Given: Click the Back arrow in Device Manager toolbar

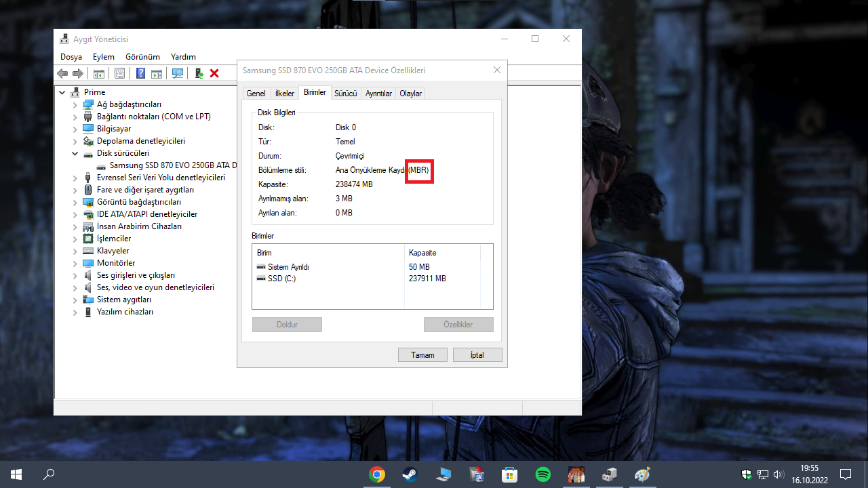Looking at the screenshot, I should [62, 73].
